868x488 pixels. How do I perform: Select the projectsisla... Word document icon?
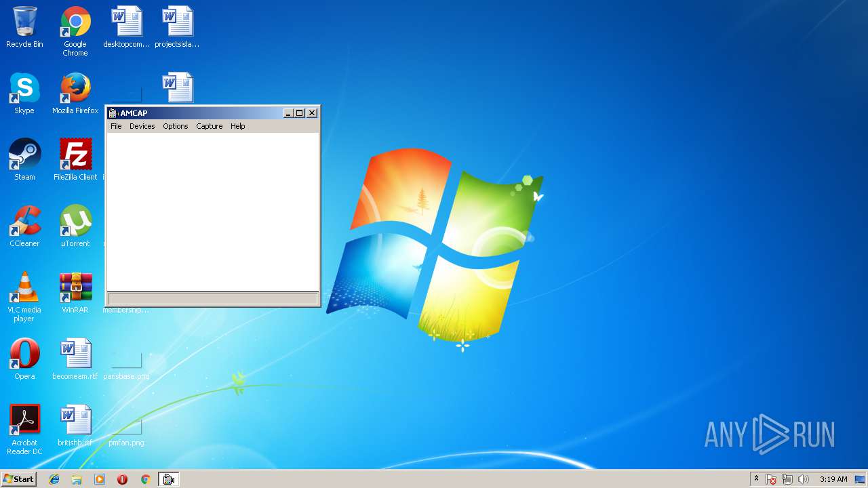(177, 28)
